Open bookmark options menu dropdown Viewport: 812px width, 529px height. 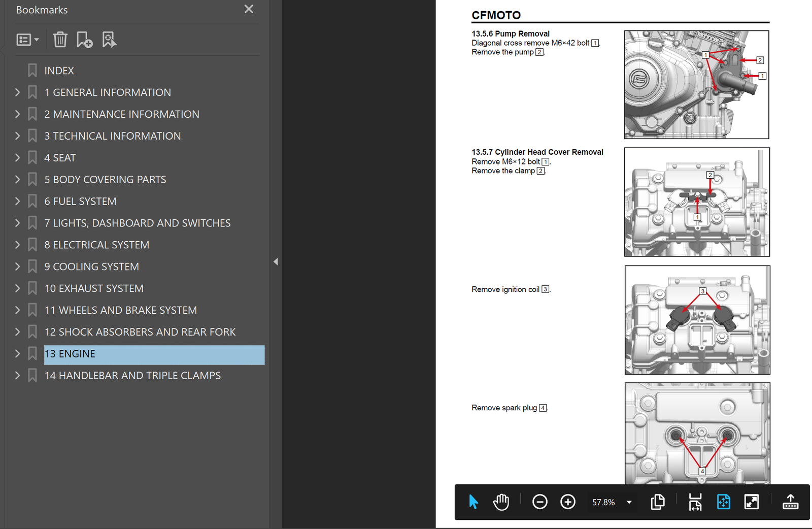coord(27,40)
